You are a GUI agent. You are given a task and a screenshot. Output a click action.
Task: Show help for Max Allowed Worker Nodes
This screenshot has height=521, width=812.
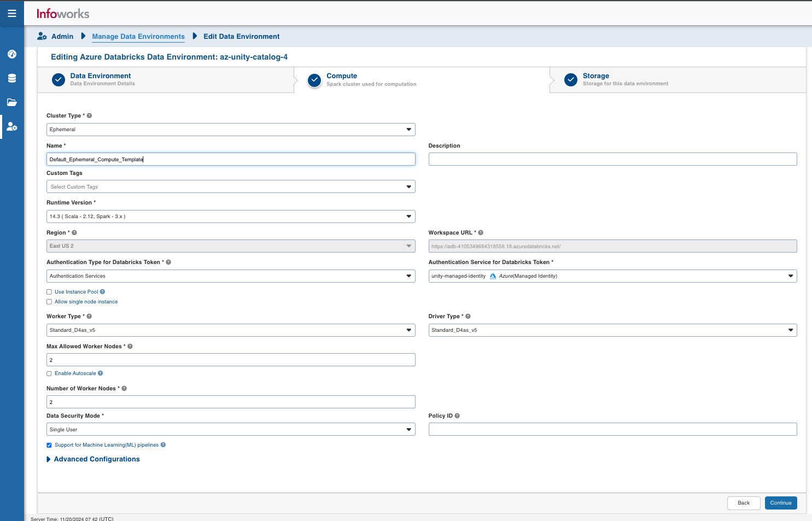(x=130, y=346)
